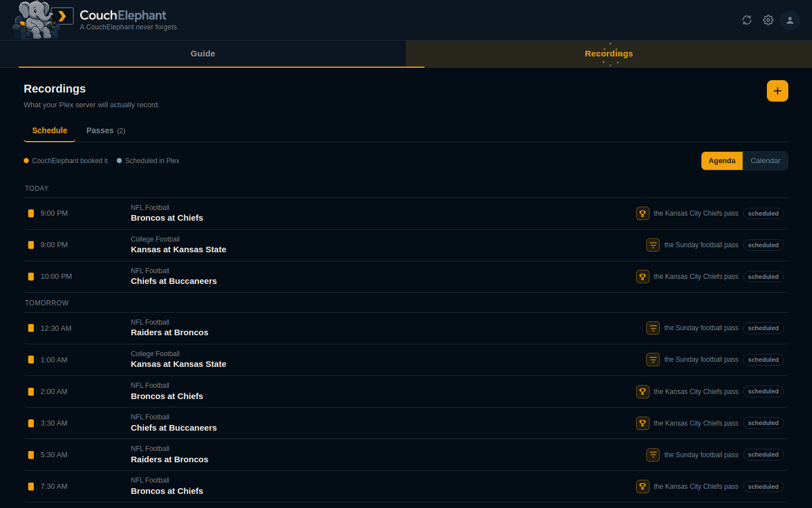Click scheduled badge on the 2:00 AM row
Image resolution: width=812 pixels, height=508 pixels.
click(x=764, y=391)
